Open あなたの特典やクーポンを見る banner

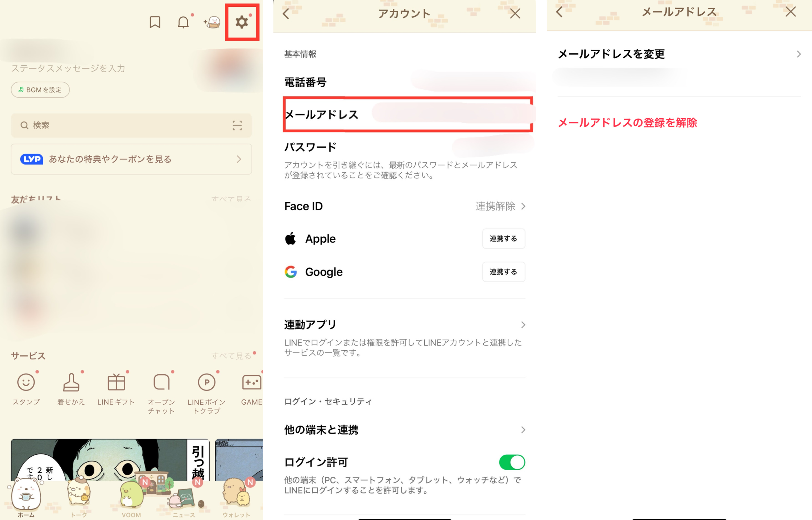point(131,159)
